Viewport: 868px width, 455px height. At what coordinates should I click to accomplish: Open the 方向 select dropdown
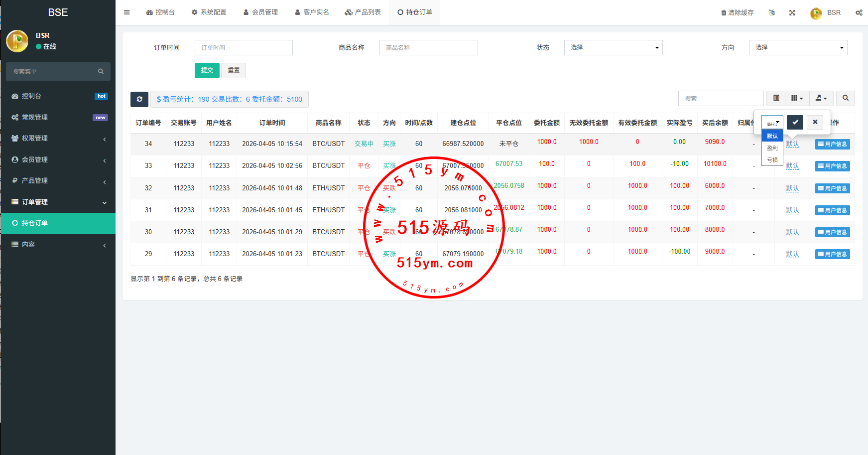798,47
